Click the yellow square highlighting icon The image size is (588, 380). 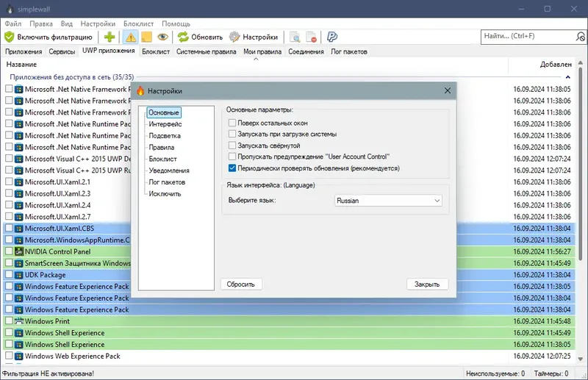pyautogui.click(x=146, y=37)
